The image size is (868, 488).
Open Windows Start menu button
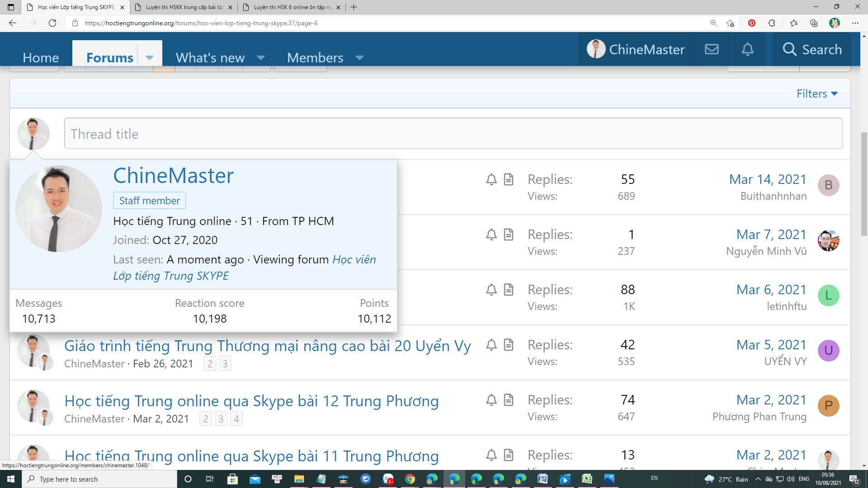click(x=10, y=479)
